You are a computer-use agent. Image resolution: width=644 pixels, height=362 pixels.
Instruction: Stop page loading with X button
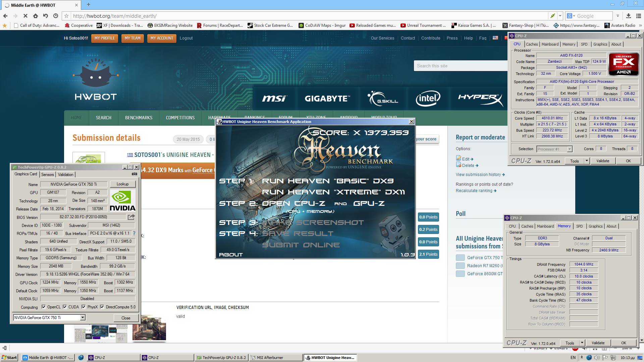(25, 16)
